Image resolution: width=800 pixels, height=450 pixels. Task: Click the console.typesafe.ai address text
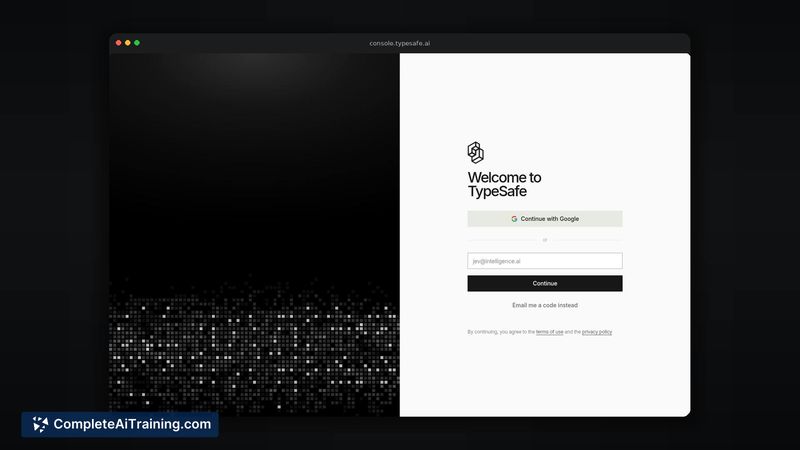pyautogui.click(x=399, y=43)
